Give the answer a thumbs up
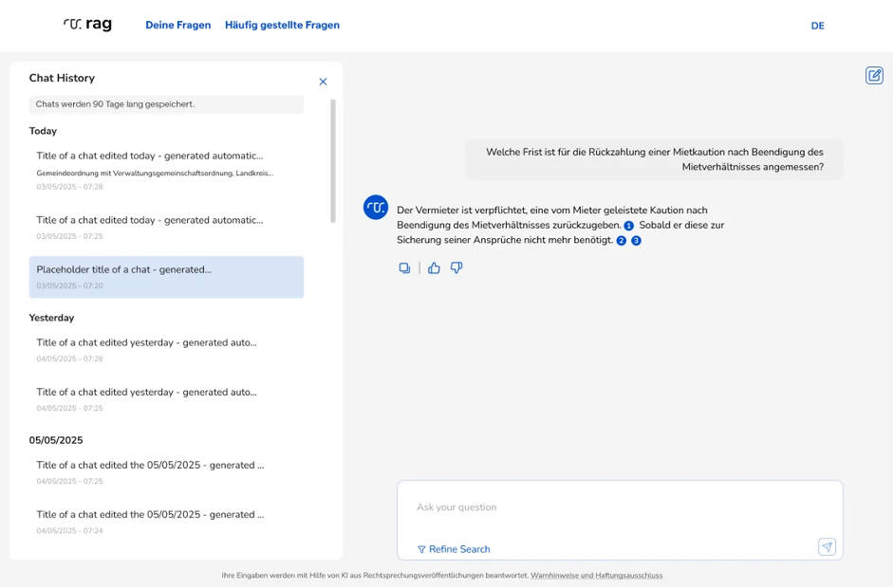This screenshot has height=588, width=894. 434,268
